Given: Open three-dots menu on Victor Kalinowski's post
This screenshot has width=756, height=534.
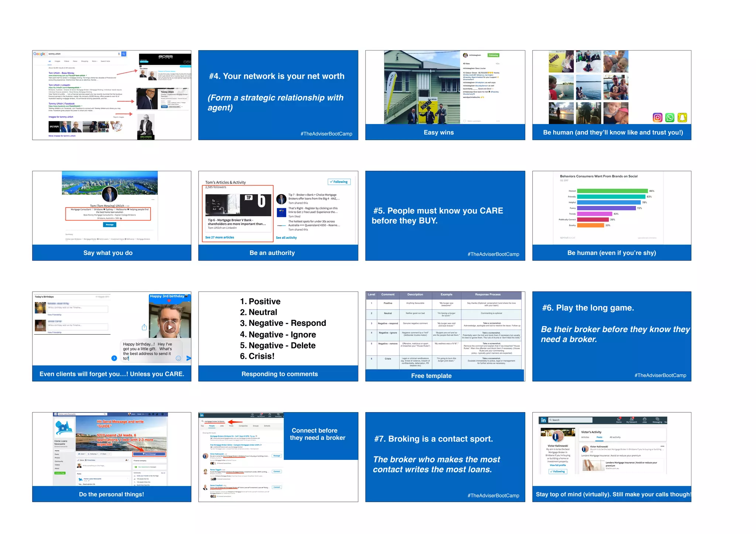Looking at the screenshot, I should click(x=662, y=447).
